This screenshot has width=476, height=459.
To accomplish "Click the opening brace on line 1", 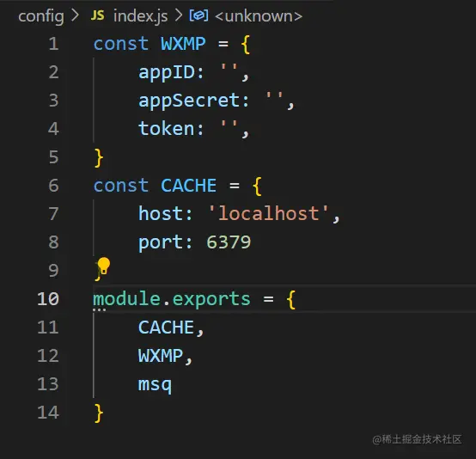I will click(246, 45).
